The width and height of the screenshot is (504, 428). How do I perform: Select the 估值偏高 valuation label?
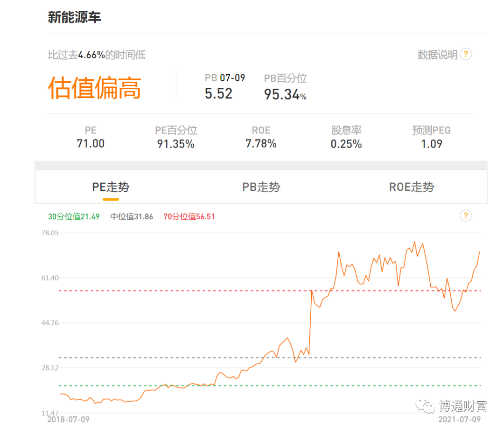(x=94, y=87)
